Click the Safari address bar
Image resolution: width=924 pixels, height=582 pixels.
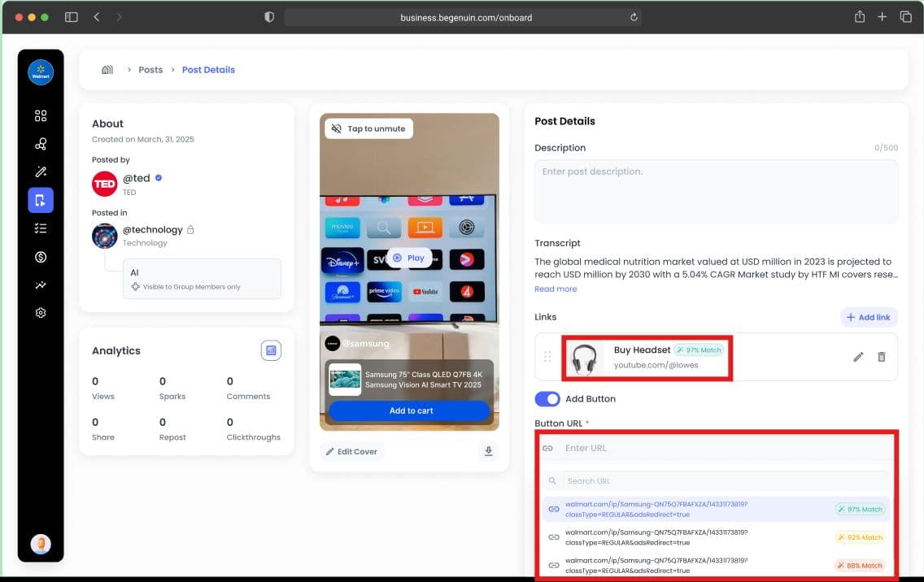click(x=463, y=17)
